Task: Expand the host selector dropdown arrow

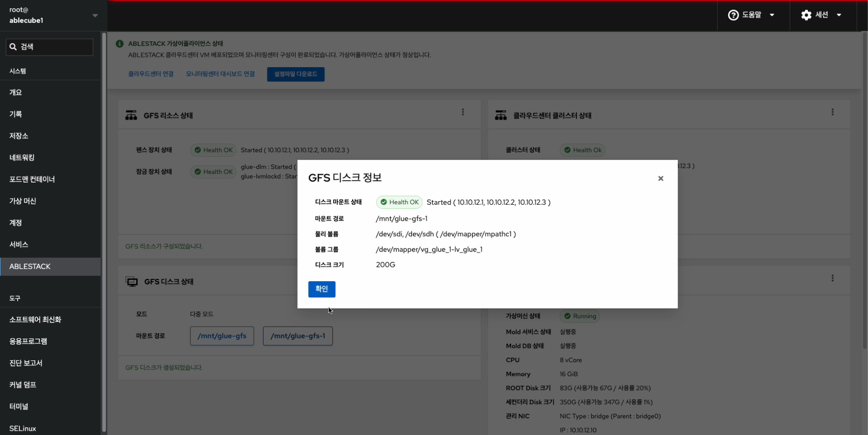Action: point(95,15)
